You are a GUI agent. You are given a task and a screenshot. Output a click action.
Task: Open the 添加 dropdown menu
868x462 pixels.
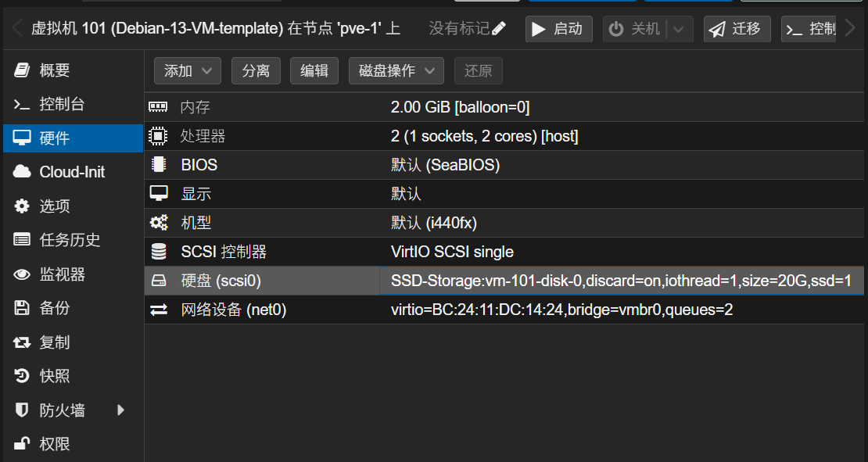pos(187,70)
